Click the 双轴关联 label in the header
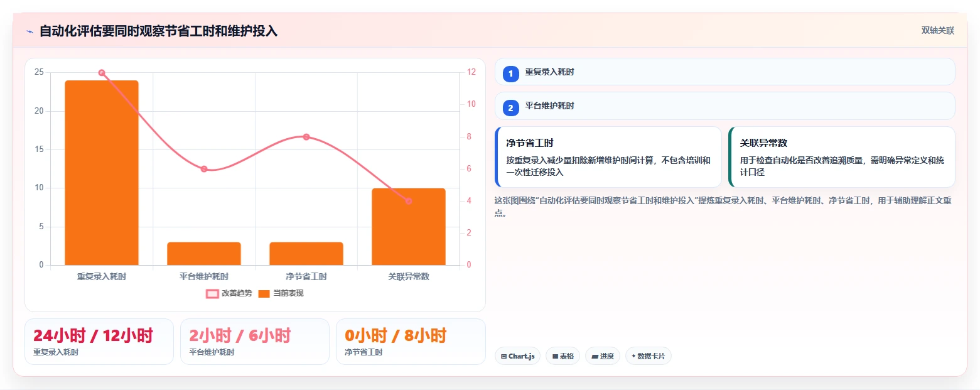 937,31
